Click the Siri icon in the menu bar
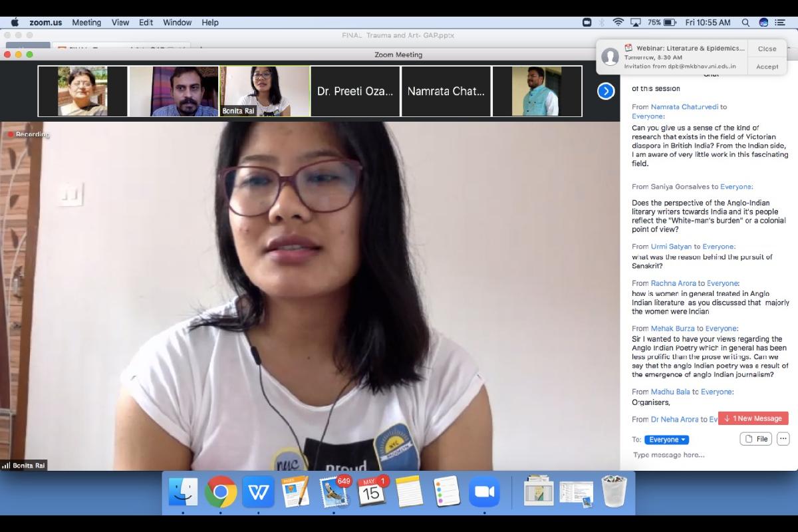798x532 pixels. [763, 22]
